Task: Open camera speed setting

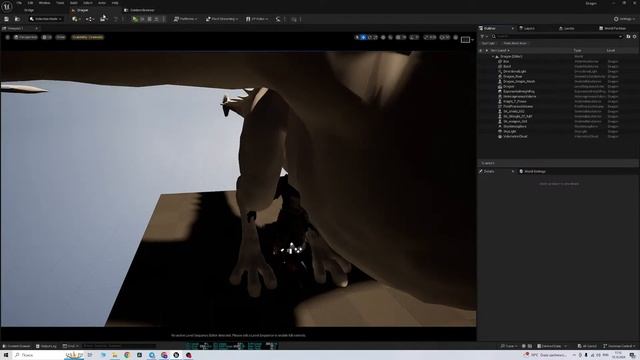Action: tap(444, 37)
